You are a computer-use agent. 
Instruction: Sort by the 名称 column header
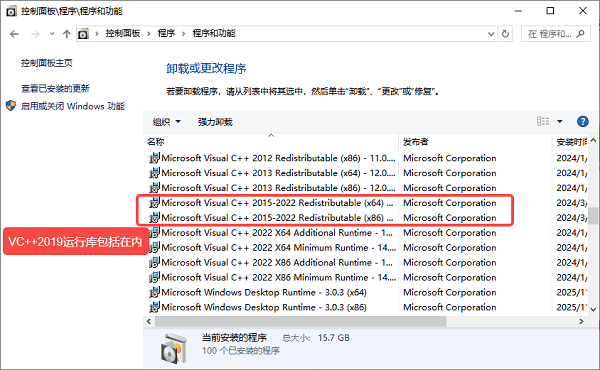(x=271, y=142)
